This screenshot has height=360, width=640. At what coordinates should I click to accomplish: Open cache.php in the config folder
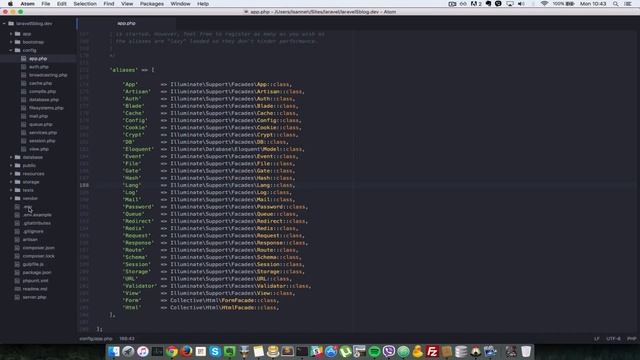40,83
